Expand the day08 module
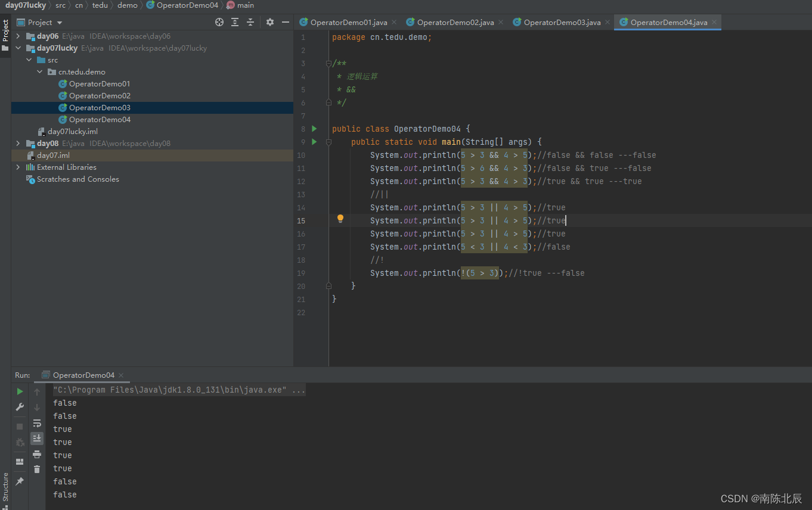Image resolution: width=812 pixels, height=510 pixels. (18, 144)
